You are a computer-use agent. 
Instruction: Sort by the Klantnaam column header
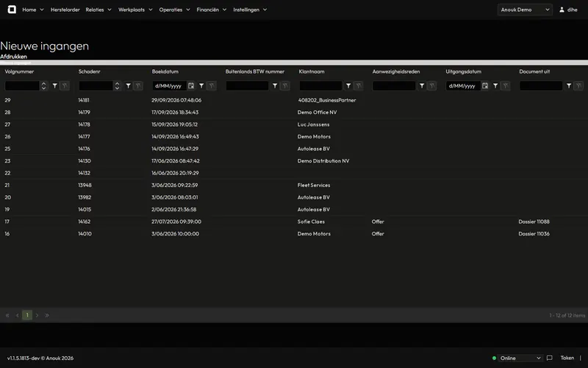point(312,71)
